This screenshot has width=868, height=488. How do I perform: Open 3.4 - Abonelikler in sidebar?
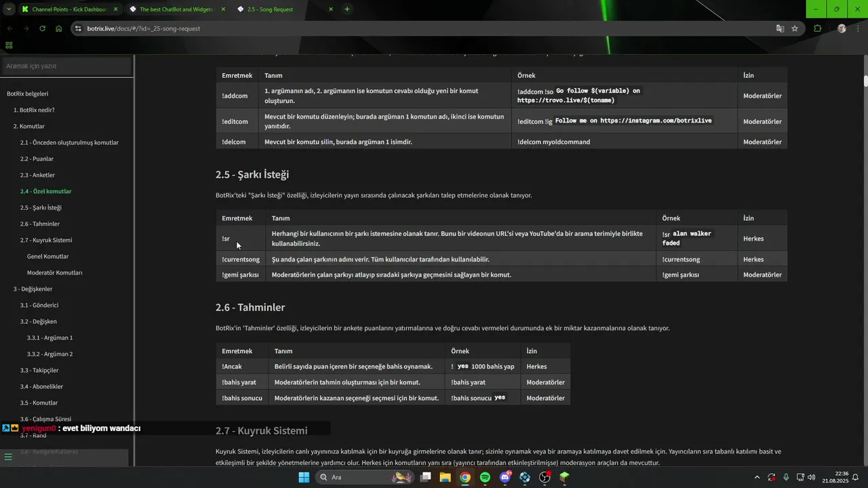coord(41,386)
